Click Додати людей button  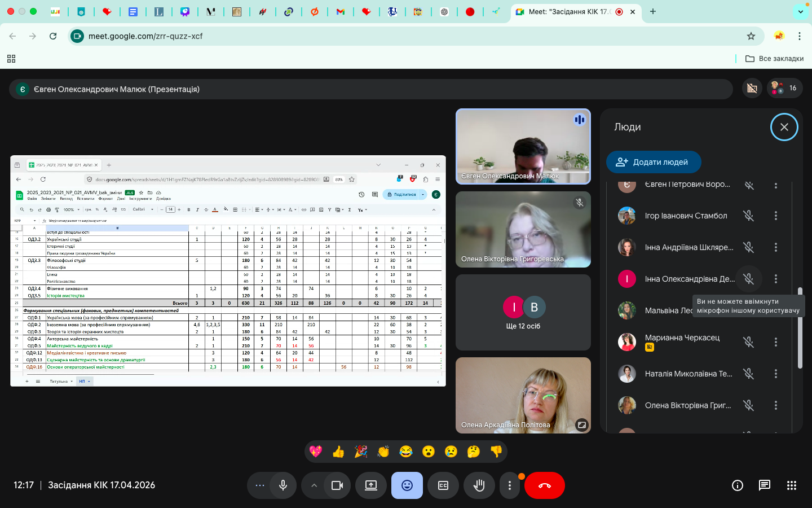click(654, 162)
